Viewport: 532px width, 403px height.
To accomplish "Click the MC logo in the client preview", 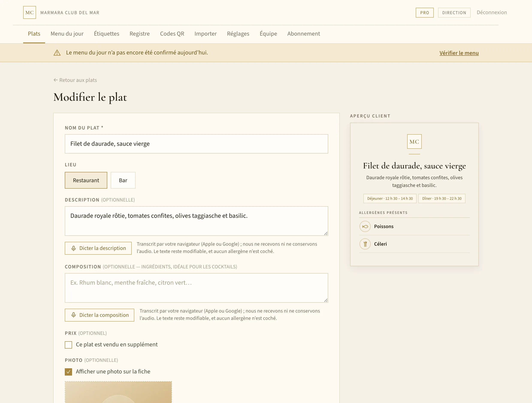I will (x=414, y=141).
